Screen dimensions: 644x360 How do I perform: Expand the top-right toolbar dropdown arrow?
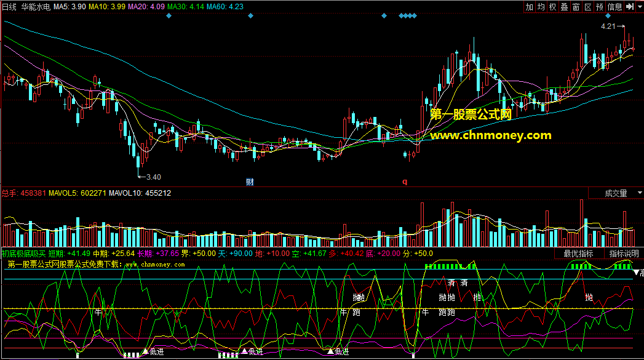(640, 7)
